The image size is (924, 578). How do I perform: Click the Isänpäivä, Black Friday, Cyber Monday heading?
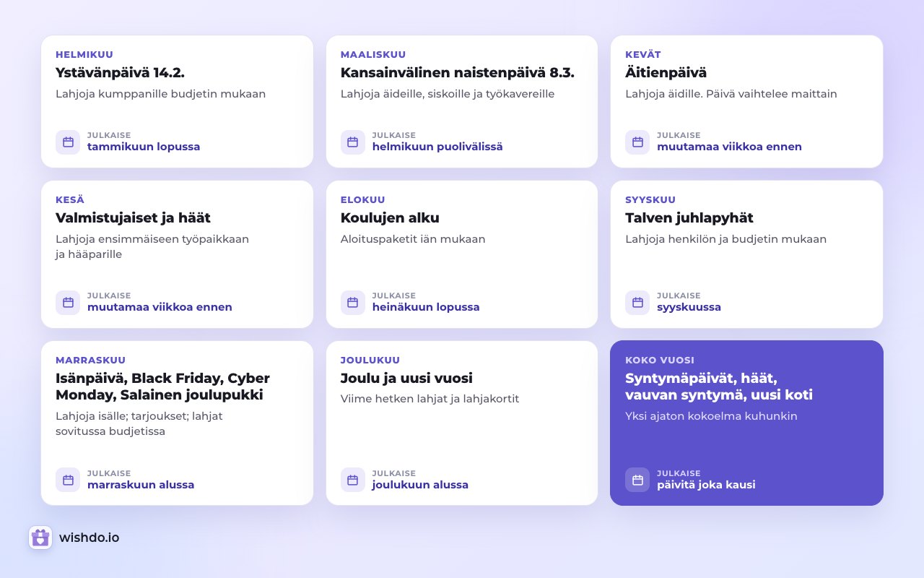(x=162, y=387)
